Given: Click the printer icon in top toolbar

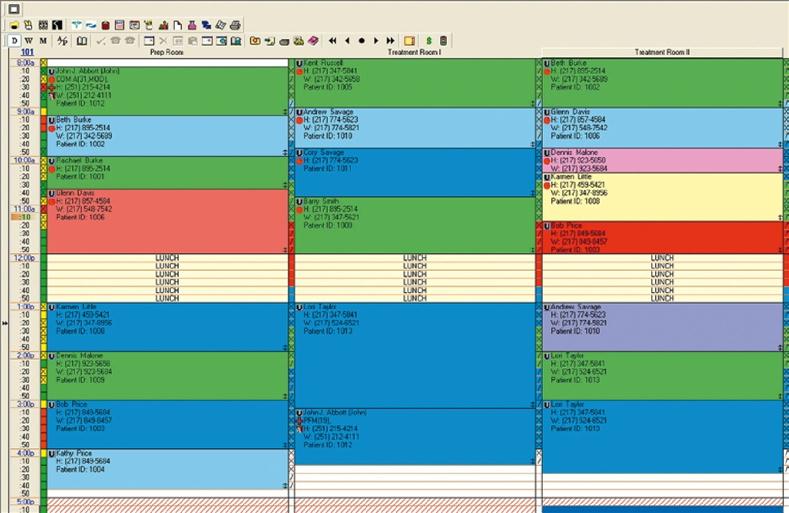Looking at the screenshot, I should tap(235, 24).
